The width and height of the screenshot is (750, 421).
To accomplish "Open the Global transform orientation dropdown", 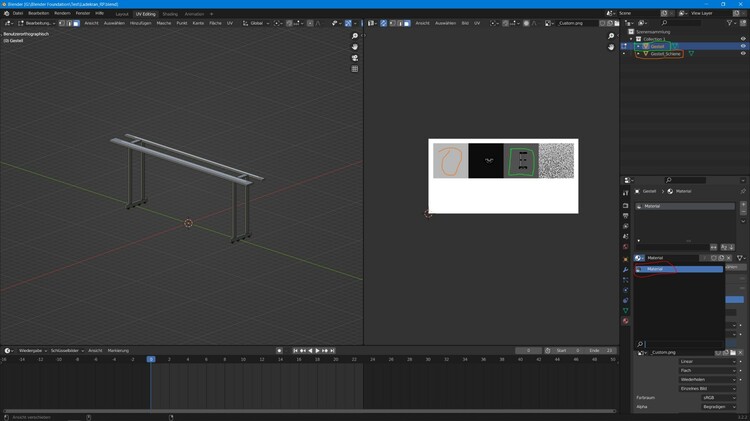I will pyautogui.click(x=259, y=22).
